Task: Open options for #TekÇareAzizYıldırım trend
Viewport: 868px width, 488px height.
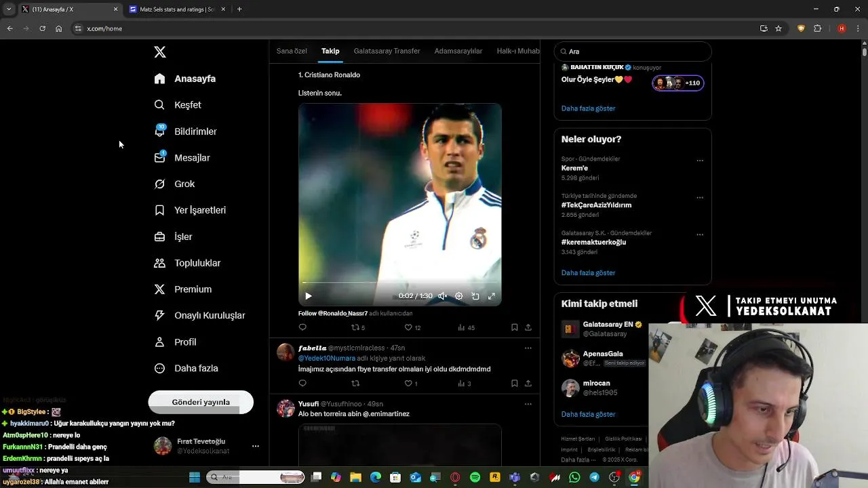Action: [700, 198]
